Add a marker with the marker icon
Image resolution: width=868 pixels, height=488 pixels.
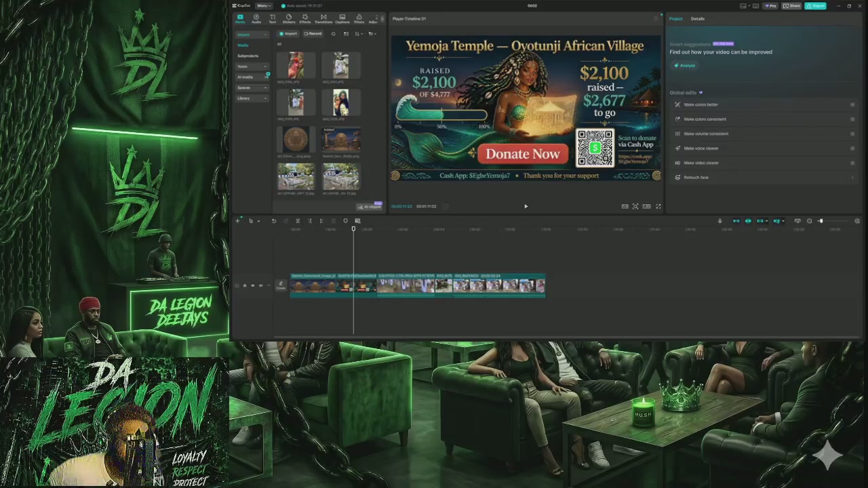pos(345,221)
